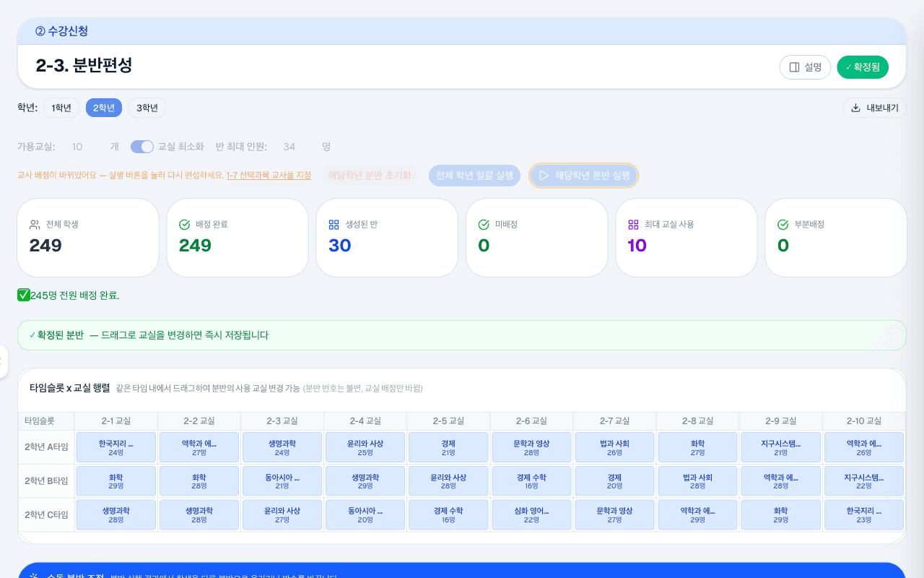Toggle the 교실 최소화 switch
The image size is (924, 578).
coord(142,147)
